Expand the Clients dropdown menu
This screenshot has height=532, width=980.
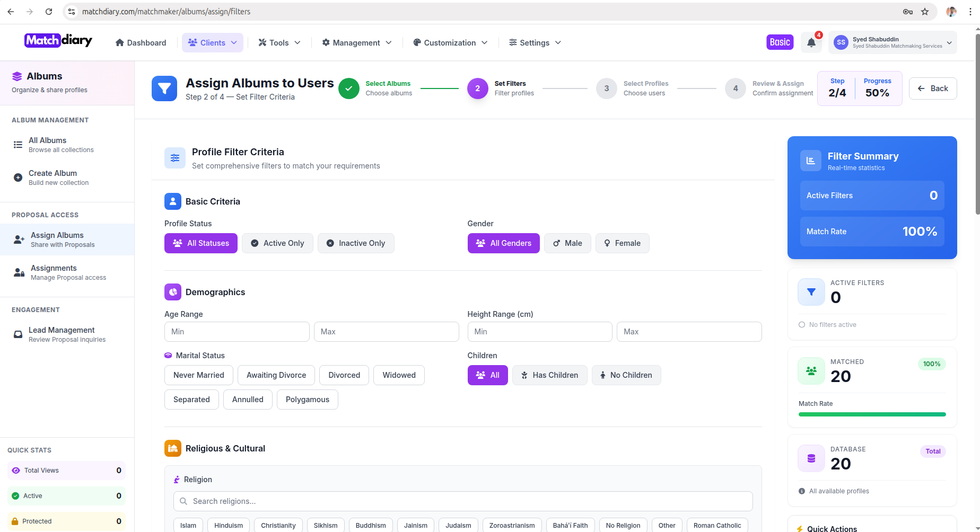(213, 43)
